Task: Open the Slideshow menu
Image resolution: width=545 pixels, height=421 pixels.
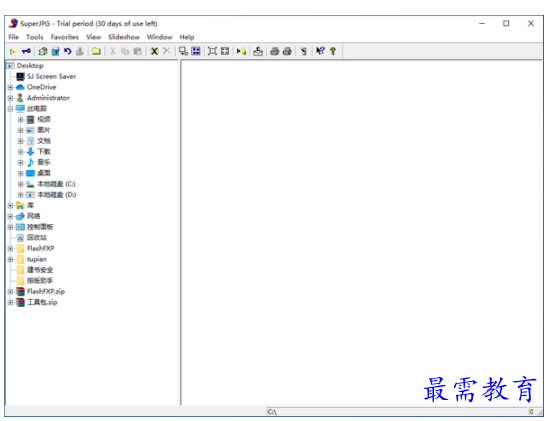Action: pyautogui.click(x=124, y=37)
